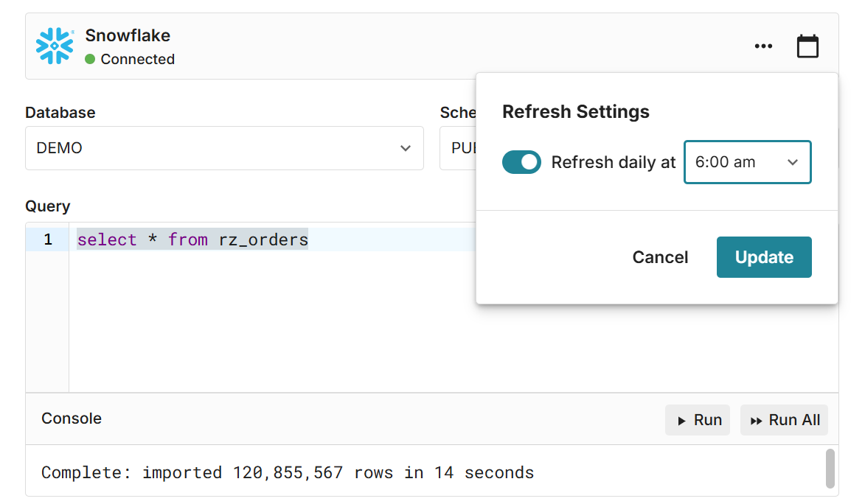Click the Snowflake connection title

[128, 35]
